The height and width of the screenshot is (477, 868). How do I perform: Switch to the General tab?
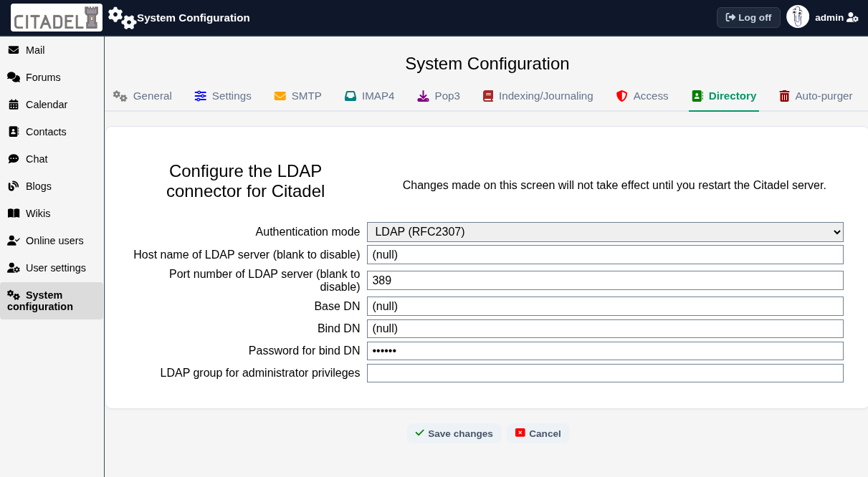(x=143, y=96)
